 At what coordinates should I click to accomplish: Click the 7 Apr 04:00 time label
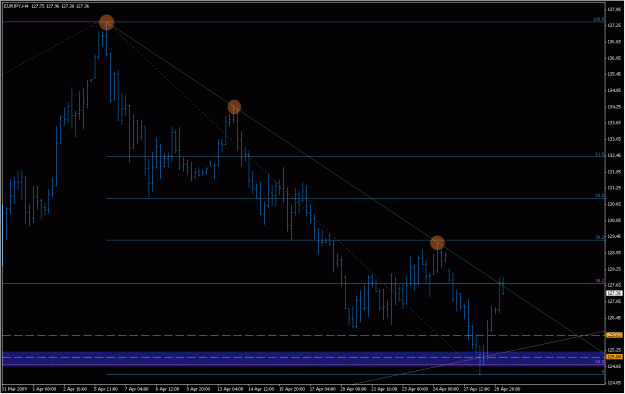tap(137, 389)
